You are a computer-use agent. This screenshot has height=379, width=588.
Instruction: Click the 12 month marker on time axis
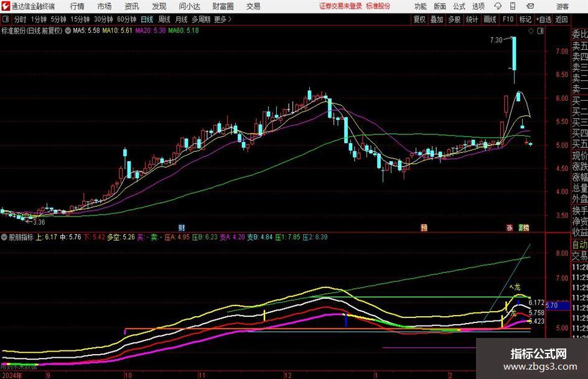click(x=287, y=375)
